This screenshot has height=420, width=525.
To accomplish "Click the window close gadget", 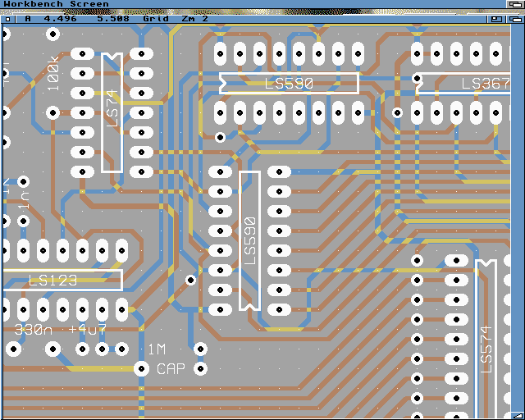I will coord(8,17).
